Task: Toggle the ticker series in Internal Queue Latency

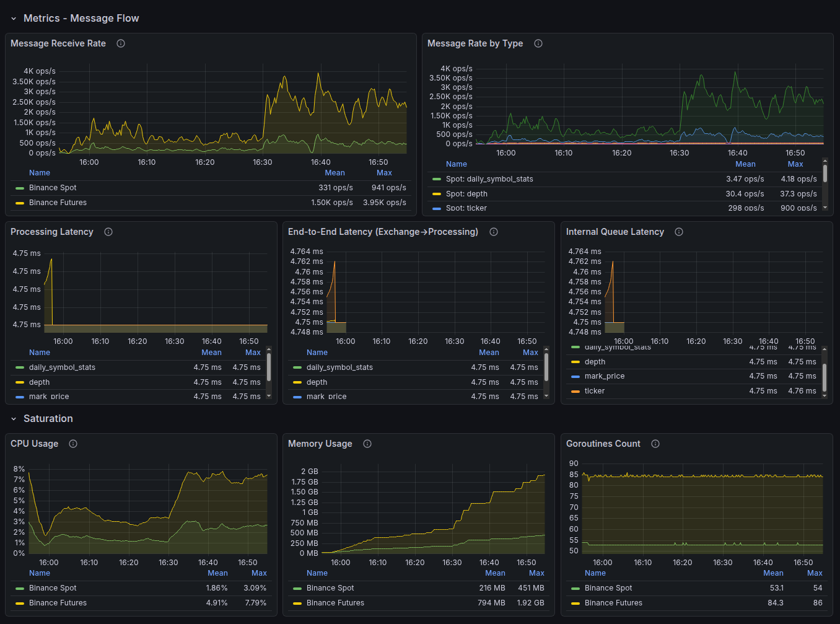Action: 595,390
